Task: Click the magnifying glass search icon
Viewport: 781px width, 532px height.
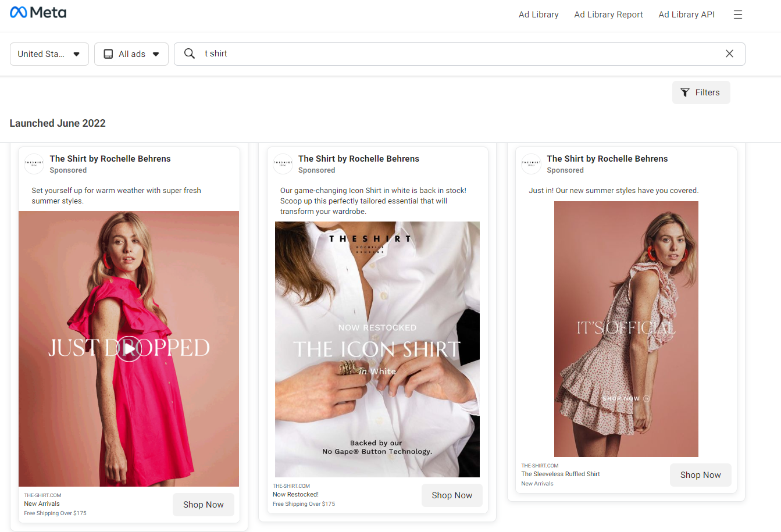Action: pos(190,53)
